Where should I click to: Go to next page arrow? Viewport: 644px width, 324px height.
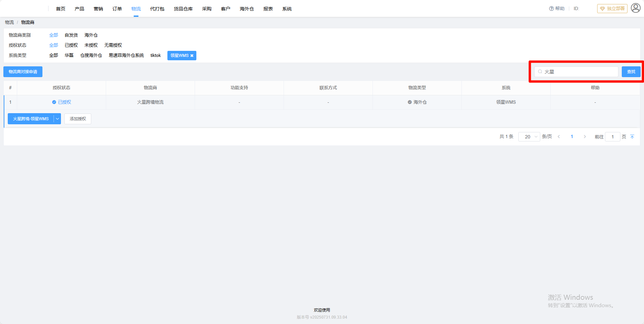click(585, 137)
